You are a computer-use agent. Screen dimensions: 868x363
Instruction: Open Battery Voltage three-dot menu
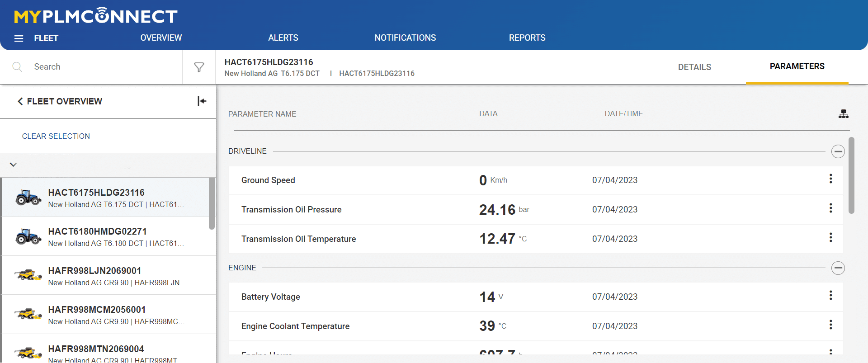830,296
